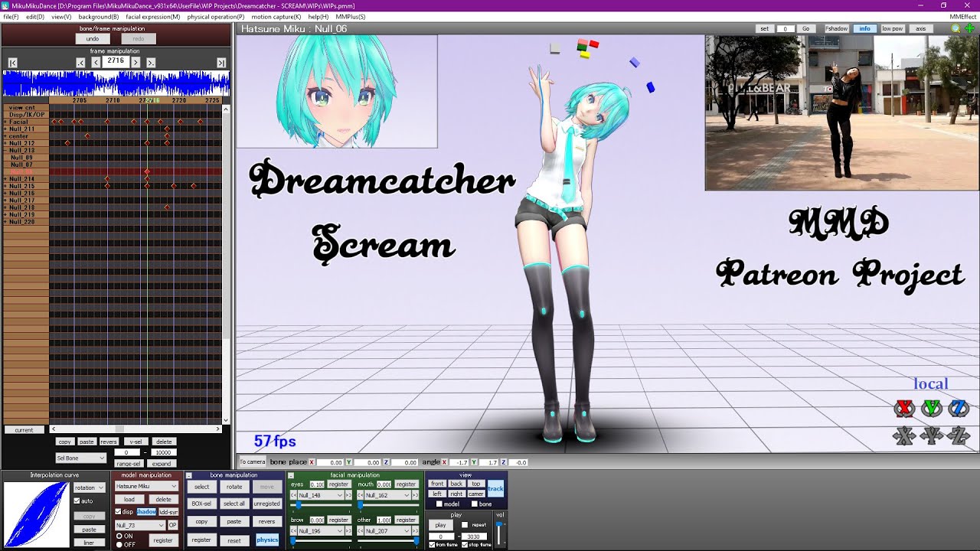Toggle auto interpolation checkbox
The height and width of the screenshot is (551, 980).
click(77, 501)
